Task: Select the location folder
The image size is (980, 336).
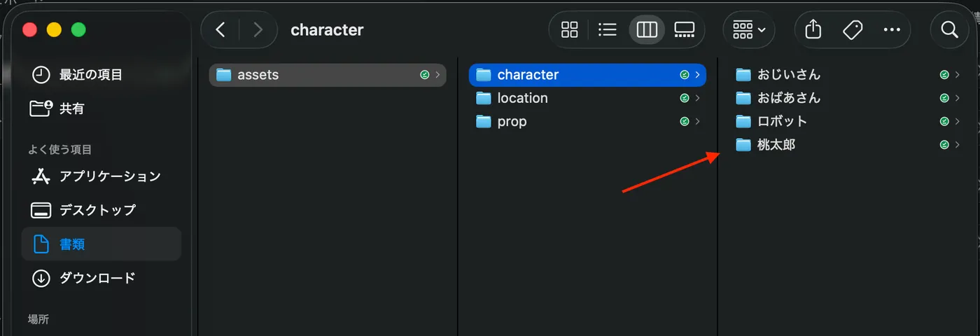Action: coord(587,98)
